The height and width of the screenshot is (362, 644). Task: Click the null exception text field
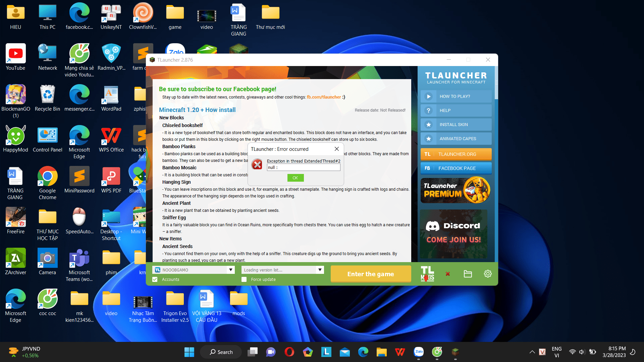pos(303,167)
